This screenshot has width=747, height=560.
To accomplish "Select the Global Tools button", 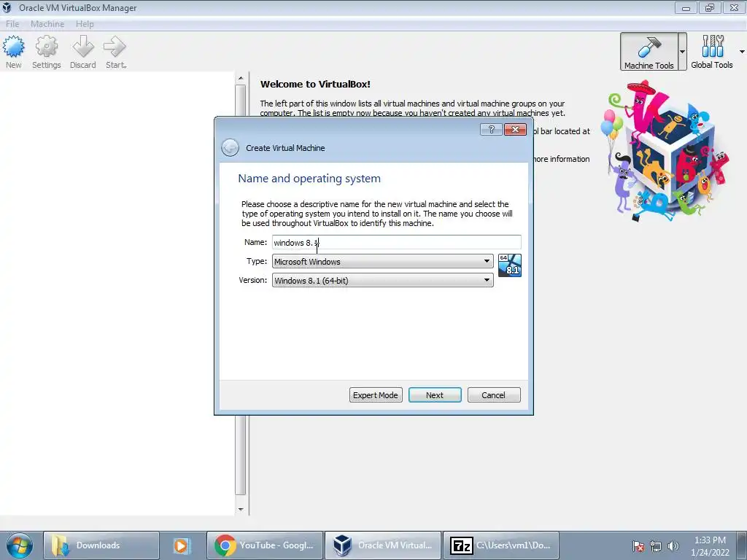I will pyautogui.click(x=712, y=52).
